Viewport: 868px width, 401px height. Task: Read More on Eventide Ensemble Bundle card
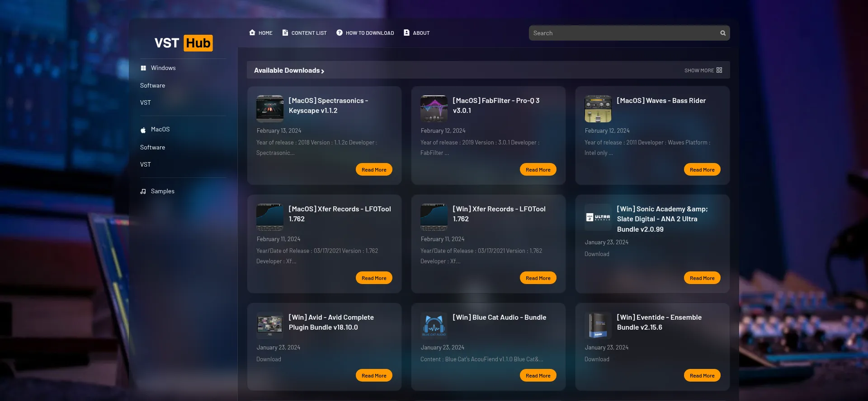[x=702, y=375]
